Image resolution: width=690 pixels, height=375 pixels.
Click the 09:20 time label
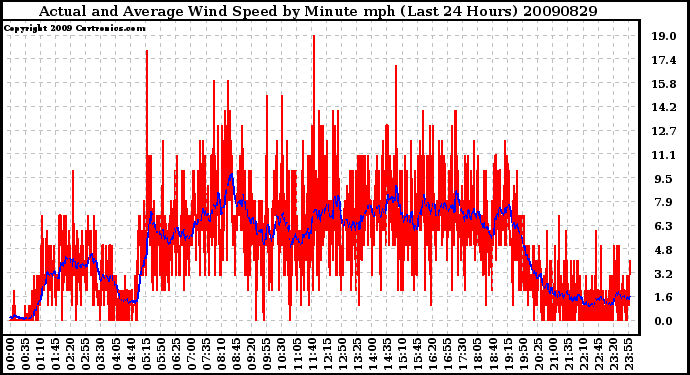[252, 355]
